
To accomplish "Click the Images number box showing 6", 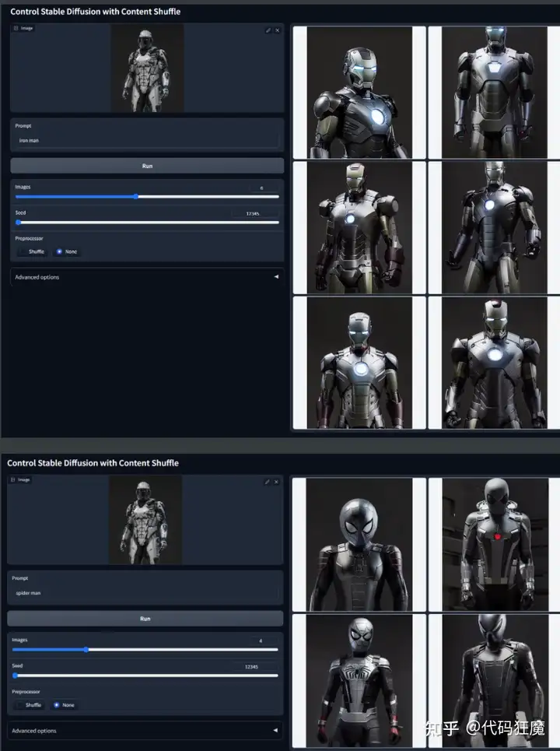I will point(264,188).
